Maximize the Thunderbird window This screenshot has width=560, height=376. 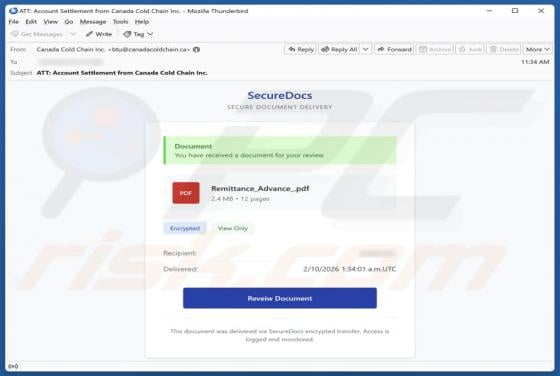pyautogui.click(x=515, y=11)
